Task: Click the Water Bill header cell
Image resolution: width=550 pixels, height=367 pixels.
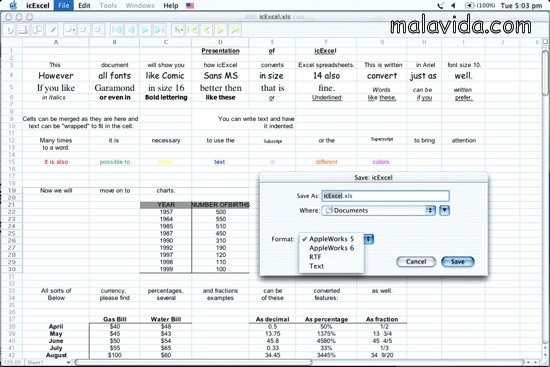Action: coord(166,319)
